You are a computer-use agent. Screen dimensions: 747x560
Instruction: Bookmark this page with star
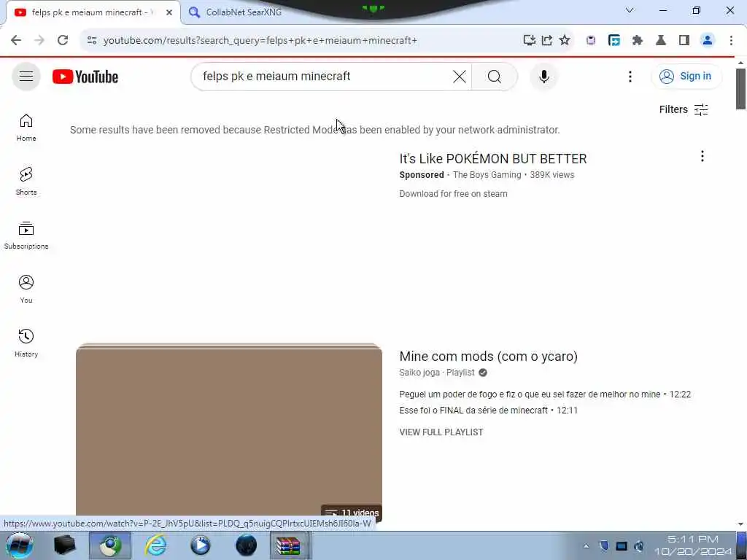[565, 41]
